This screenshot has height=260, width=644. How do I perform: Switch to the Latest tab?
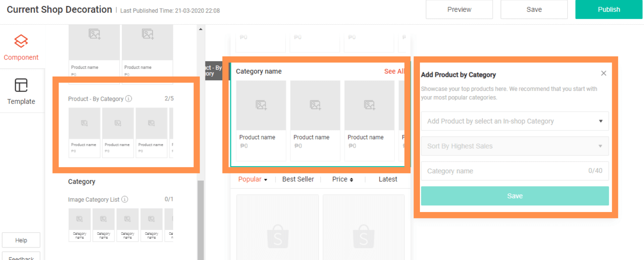tap(387, 179)
